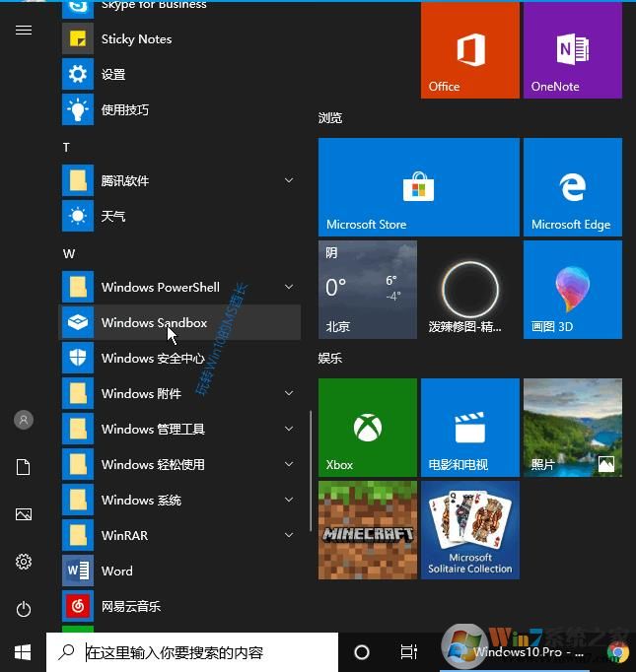Open Sticky Notes app
The image size is (636, 672).
tap(179, 39)
